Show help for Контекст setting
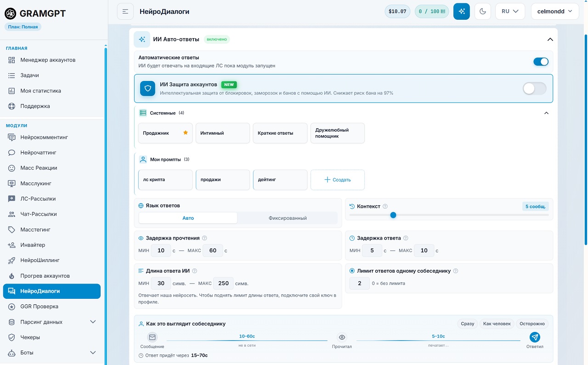 tap(385, 206)
